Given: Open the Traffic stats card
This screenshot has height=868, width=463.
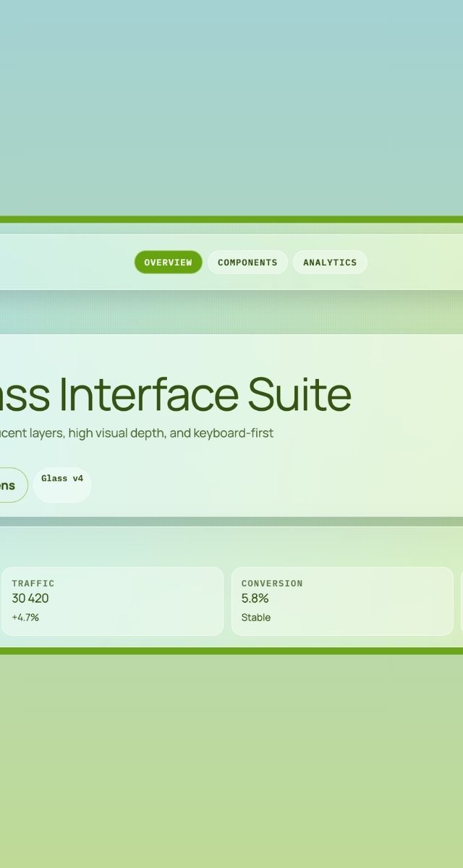Looking at the screenshot, I should (113, 601).
